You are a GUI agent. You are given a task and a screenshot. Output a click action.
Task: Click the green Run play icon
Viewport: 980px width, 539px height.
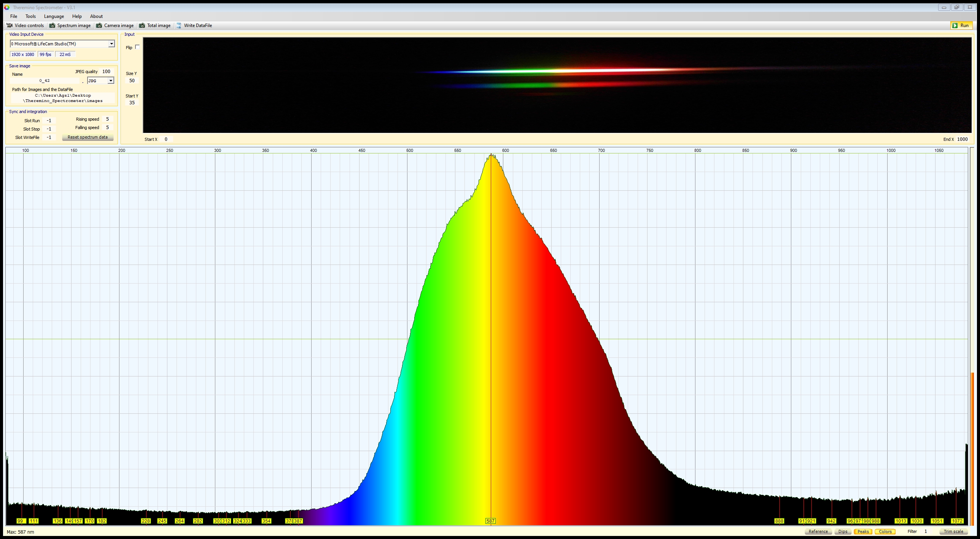(x=955, y=26)
